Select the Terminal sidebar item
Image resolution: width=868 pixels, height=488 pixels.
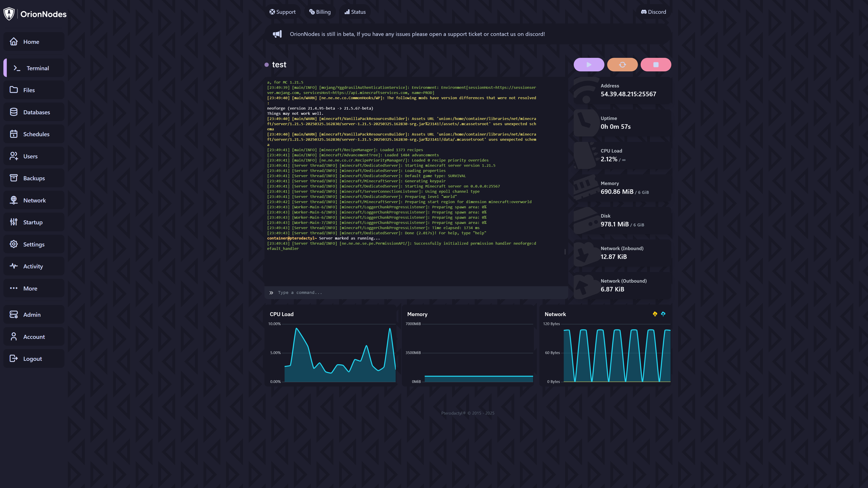point(34,68)
